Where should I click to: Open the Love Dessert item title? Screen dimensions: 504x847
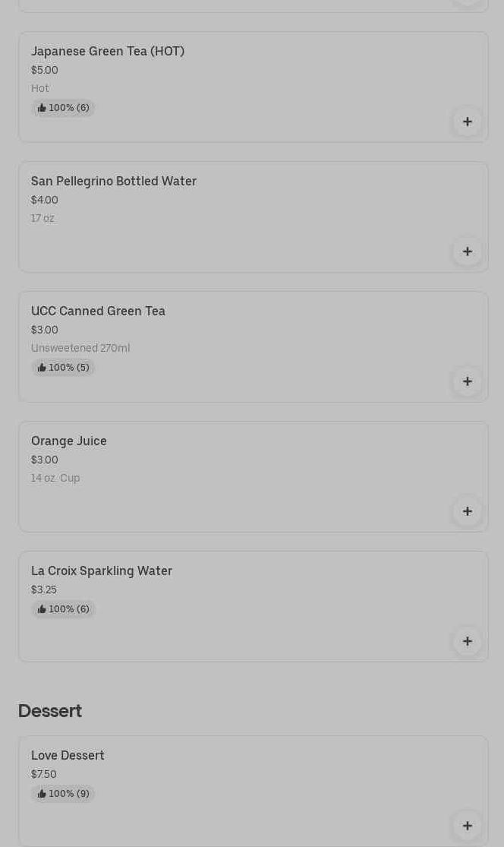pos(68,755)
